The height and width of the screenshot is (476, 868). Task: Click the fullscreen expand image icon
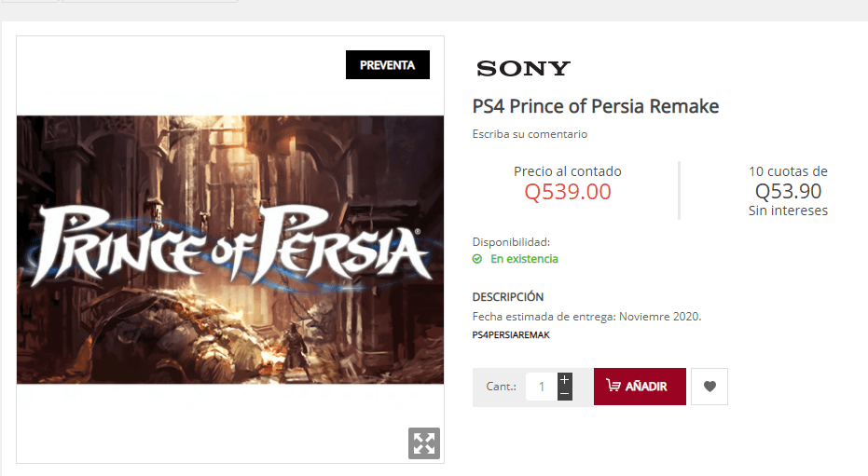pos(424,442)
